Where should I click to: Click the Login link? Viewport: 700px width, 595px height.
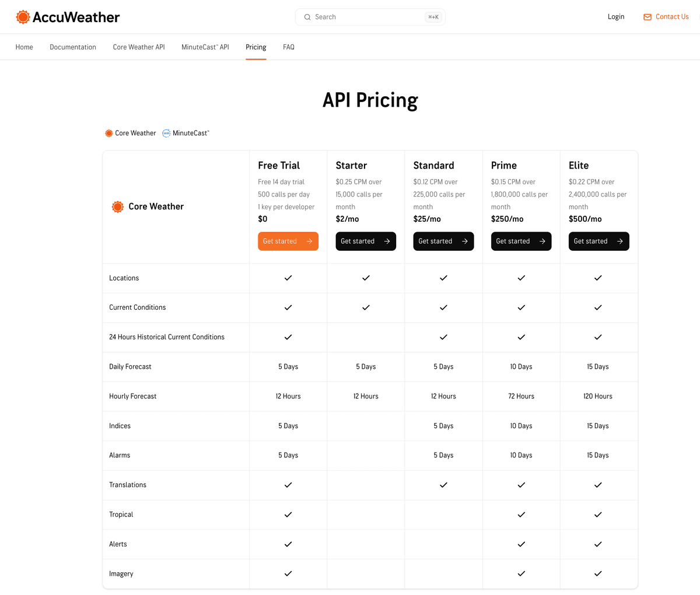[616, 16]
